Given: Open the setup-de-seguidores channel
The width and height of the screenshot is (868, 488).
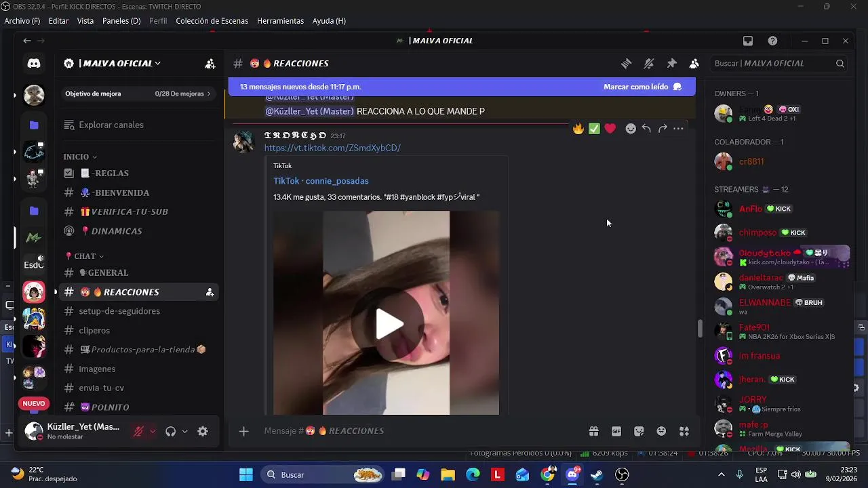Looking at the screenshot, I should tap(139, 311).
